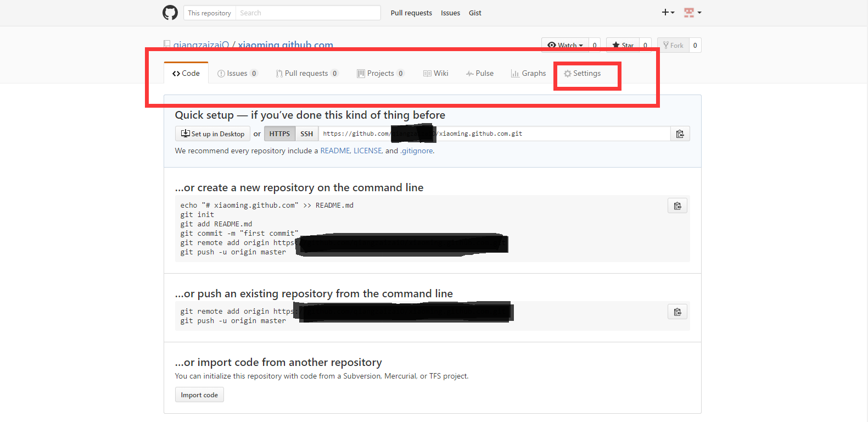Open the README link
868x422 pixels.
point(335,151)
